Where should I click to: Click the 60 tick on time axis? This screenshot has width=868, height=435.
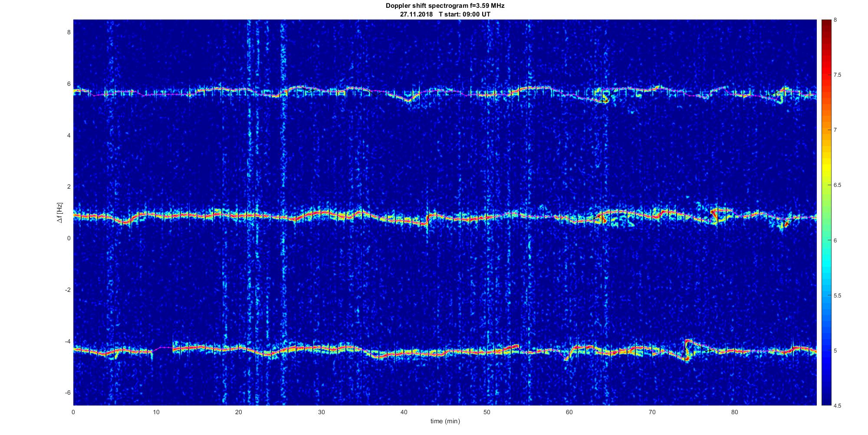pos(569,412)
